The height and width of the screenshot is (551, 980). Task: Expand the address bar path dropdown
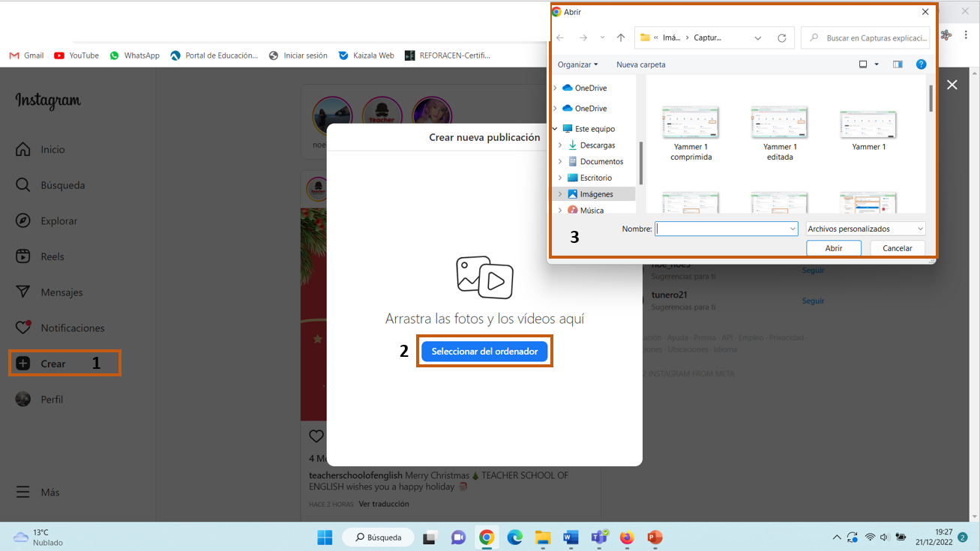(758, 37)
